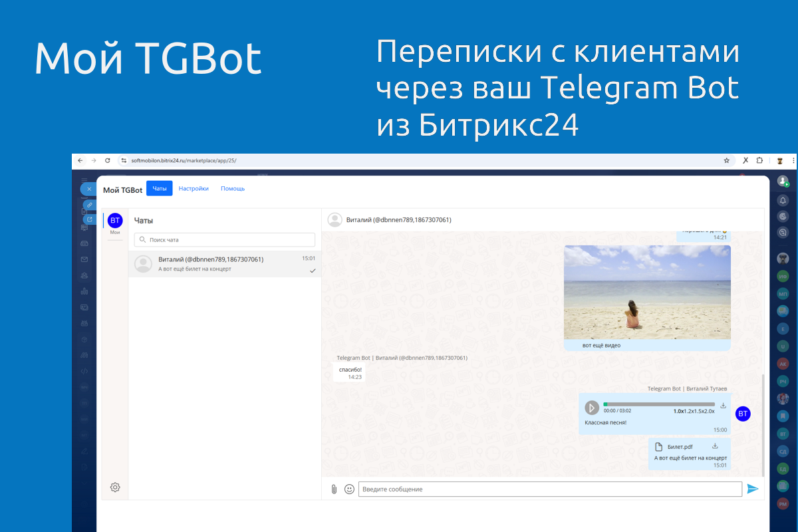Screen dimensions: 798x532
Task: Open the АК contact in right sidebar
Action: (x=783, y=364)
